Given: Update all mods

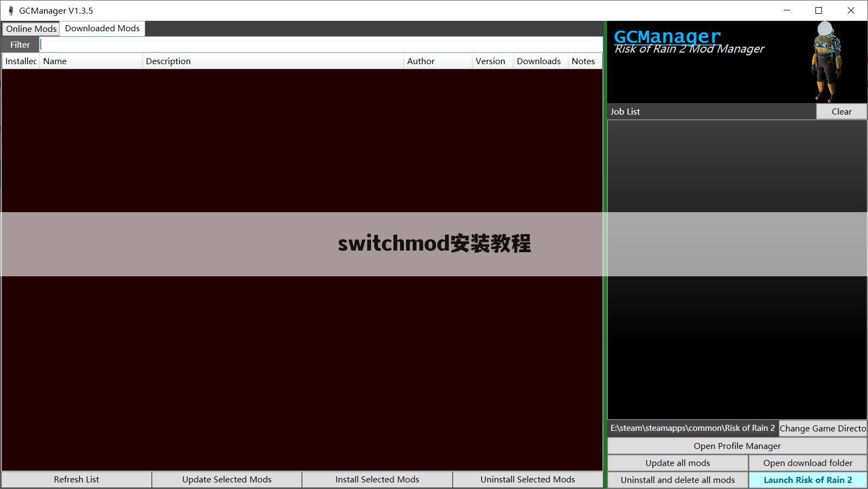Looking at the screenshot, I should (678, 463).
